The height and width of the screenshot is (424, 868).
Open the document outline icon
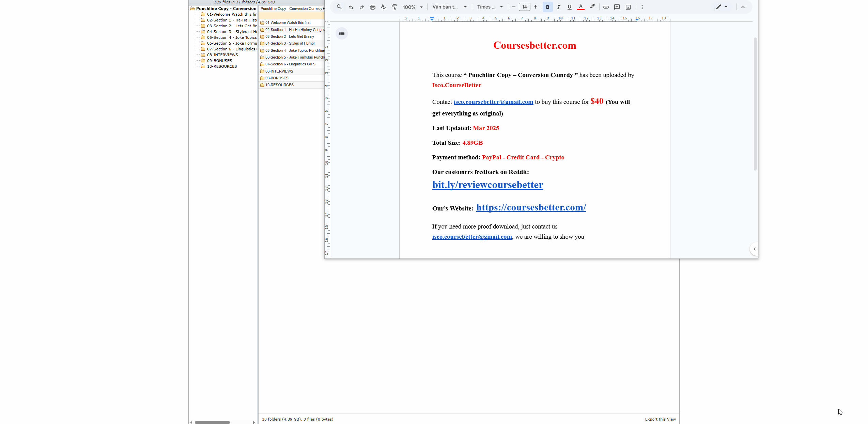[x=342, y=33]
